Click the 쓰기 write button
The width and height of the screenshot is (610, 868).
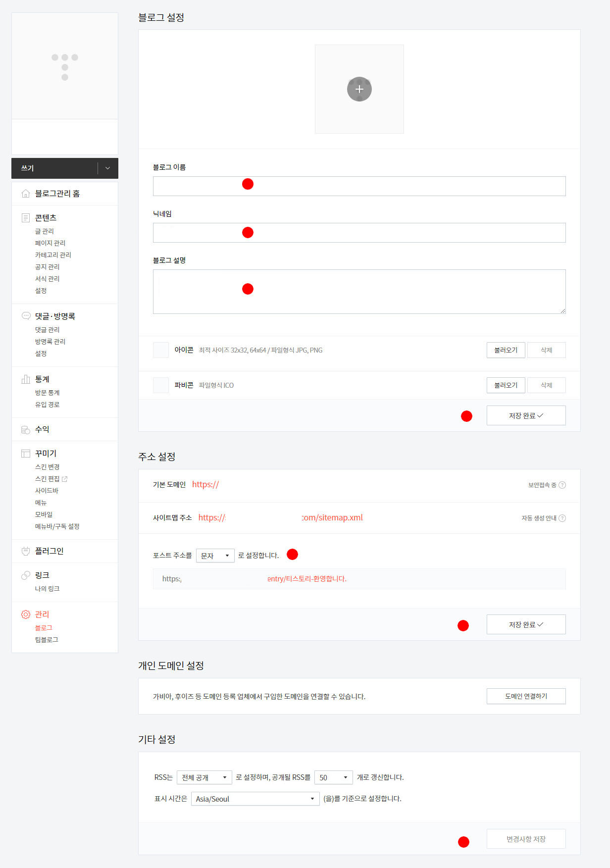tap(54, 168)
